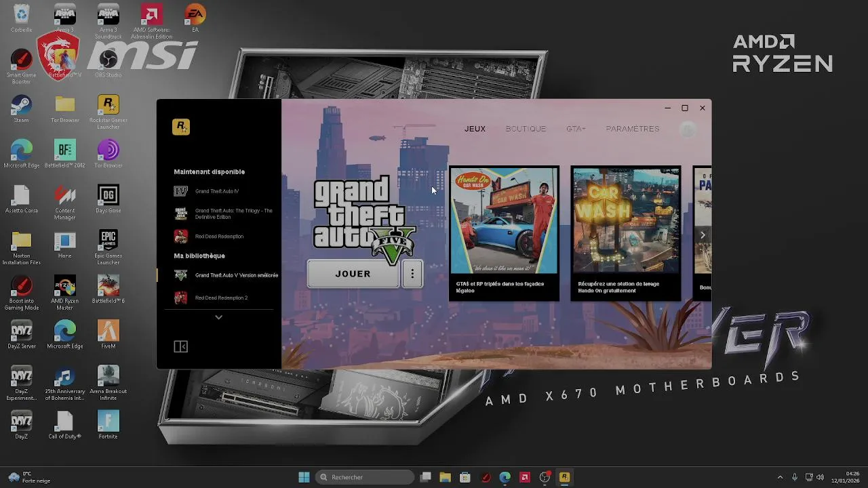
Task: Advance news carousel with right arrow
Action: [x=703, y=235]
